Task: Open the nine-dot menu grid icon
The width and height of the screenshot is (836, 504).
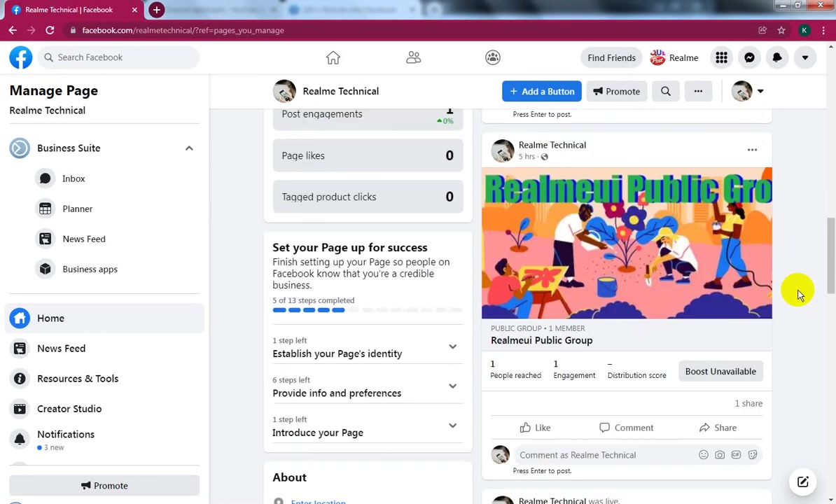Action: click(721, 57)
